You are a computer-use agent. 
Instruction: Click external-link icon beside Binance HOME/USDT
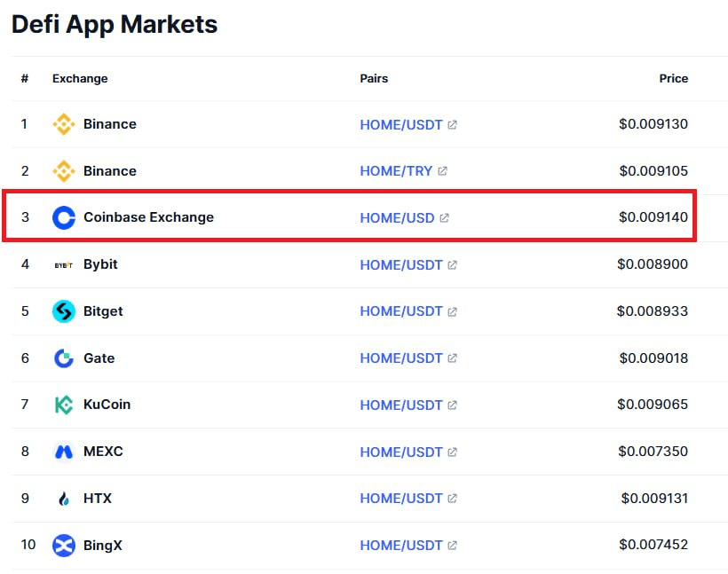click(x=452, y=125)
